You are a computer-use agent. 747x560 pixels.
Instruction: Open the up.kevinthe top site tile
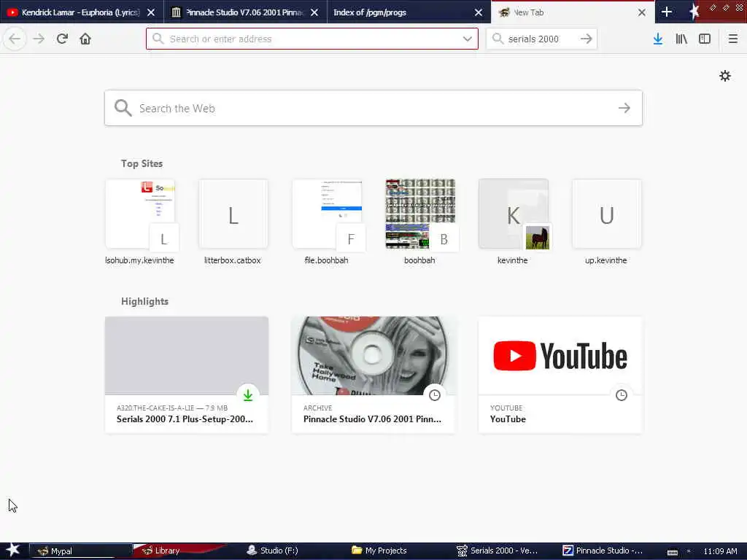point(606,222)
